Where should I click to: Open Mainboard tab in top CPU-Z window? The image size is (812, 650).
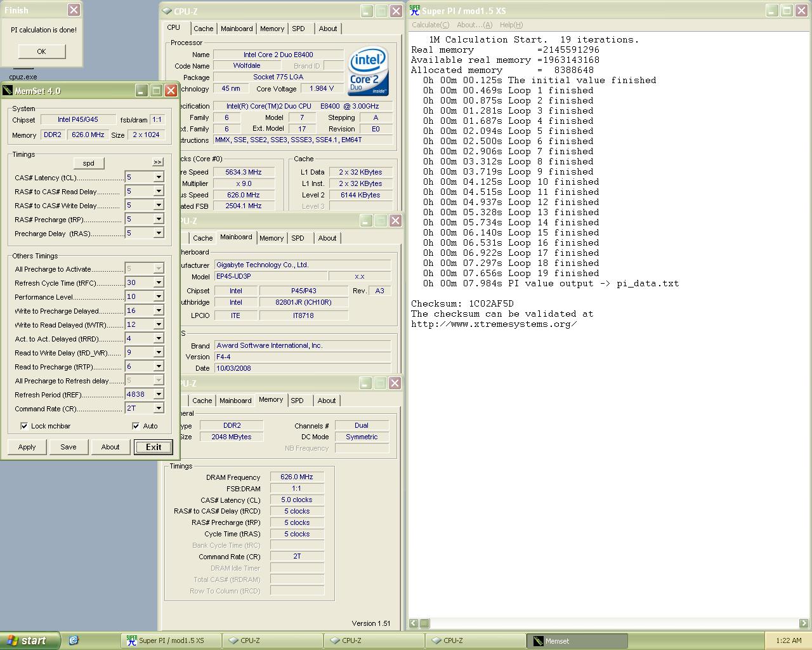(237, 29)
